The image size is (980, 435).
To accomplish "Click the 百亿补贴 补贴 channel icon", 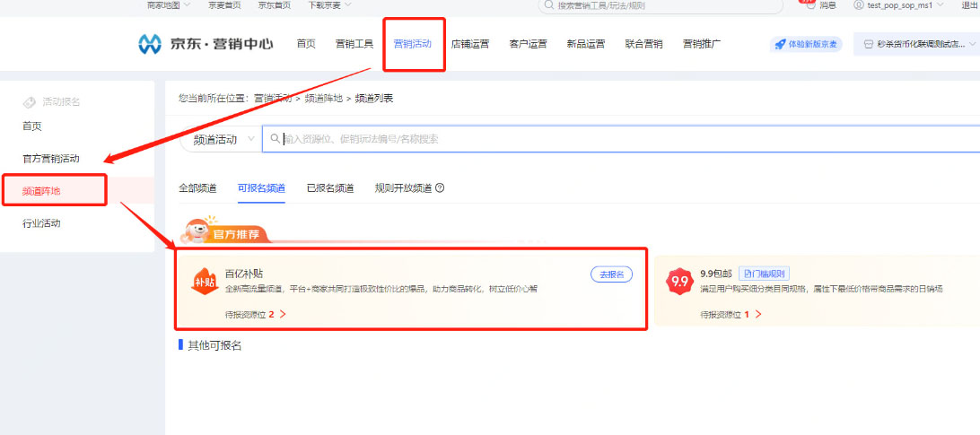I will 205,281.
